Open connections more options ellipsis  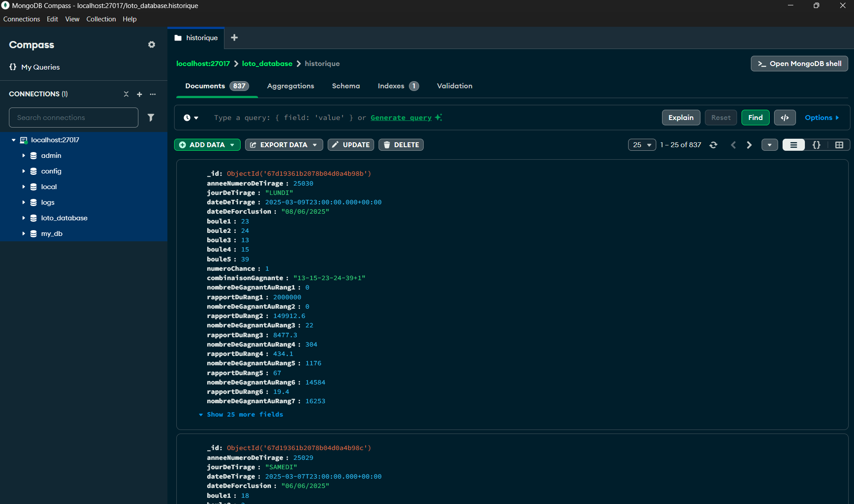click(153, 94)
